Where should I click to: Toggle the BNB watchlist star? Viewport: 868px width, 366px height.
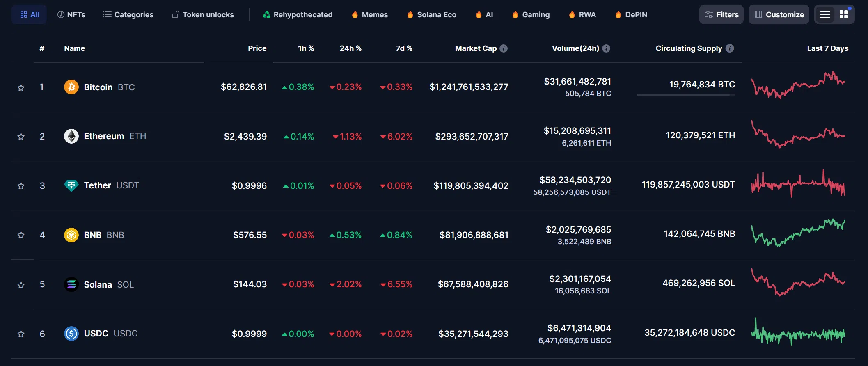[x=21, y=235]
